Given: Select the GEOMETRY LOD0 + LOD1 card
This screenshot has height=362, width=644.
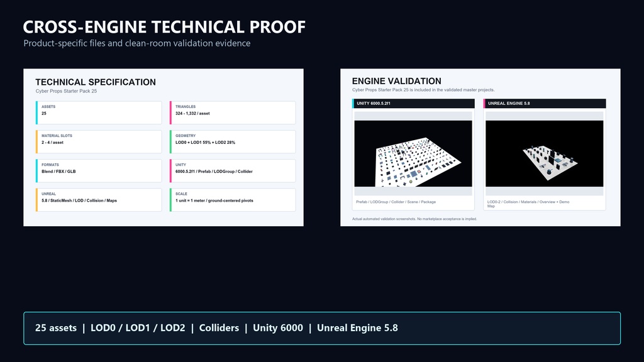Looking at the screenshot, I should coord(233,141).
